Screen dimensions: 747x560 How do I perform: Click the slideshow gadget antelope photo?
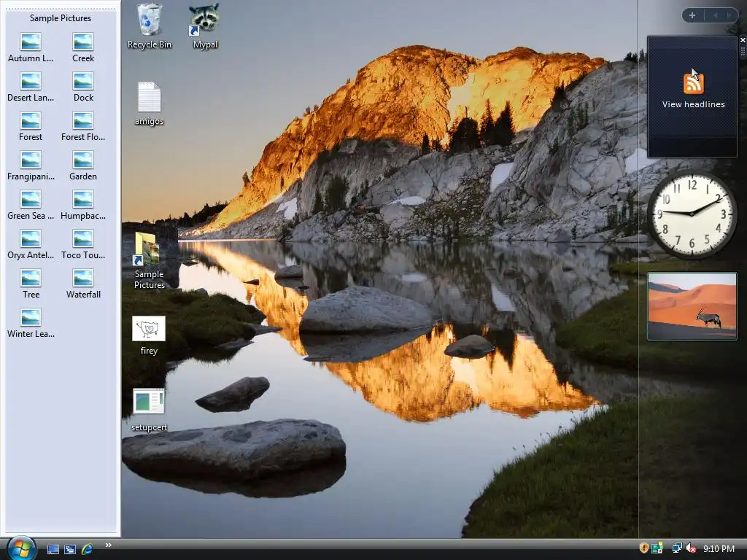(x=692, y=306)
